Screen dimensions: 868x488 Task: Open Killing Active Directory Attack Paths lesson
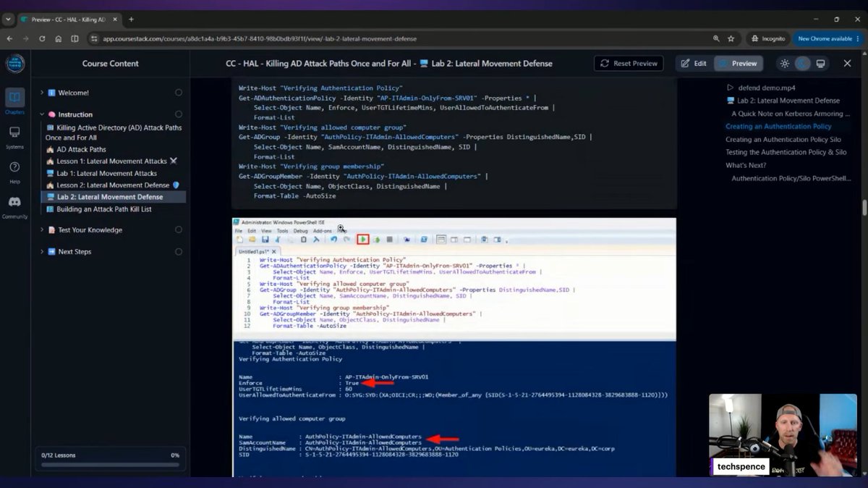114,132
